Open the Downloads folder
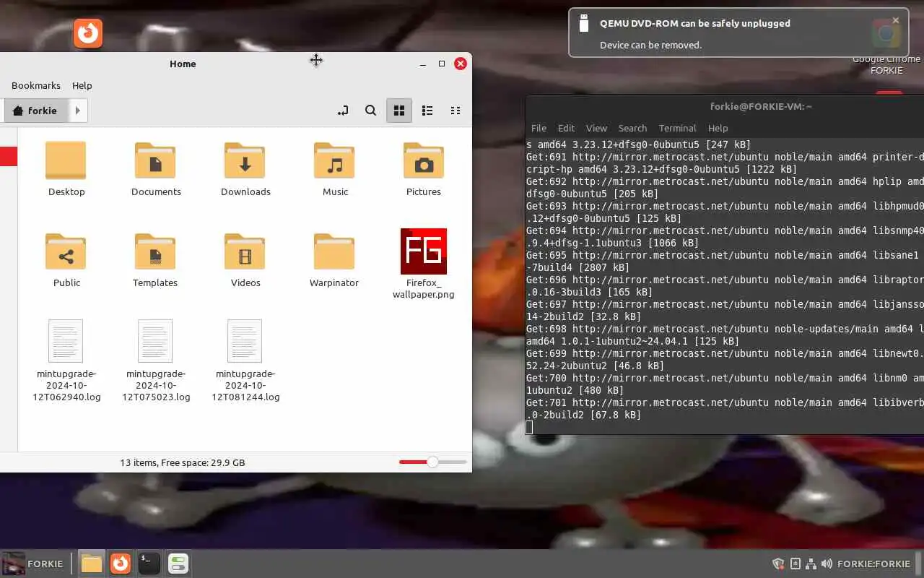Screen dimensions: 924x578 coord(245,160)
